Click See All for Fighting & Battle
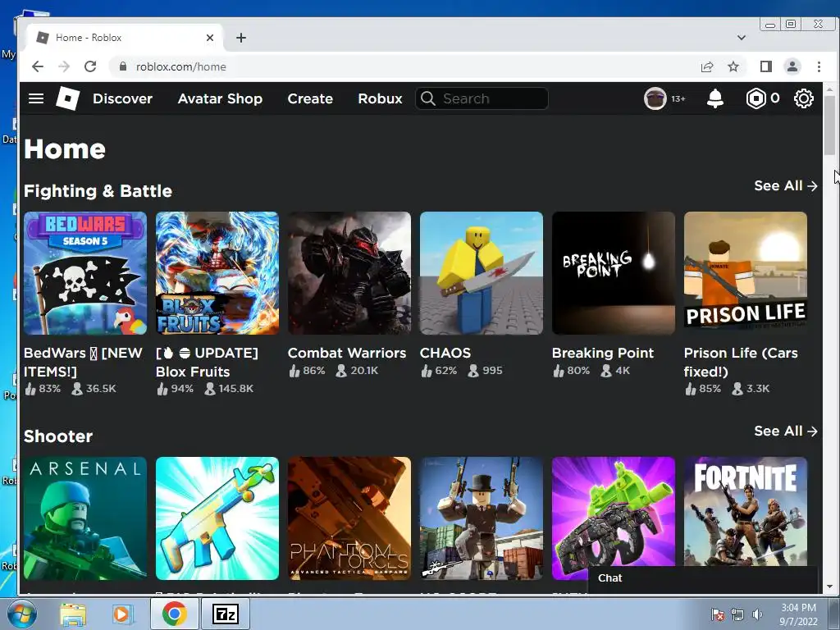The width and height of the screenshot is (840, 630). pos(785,186)
